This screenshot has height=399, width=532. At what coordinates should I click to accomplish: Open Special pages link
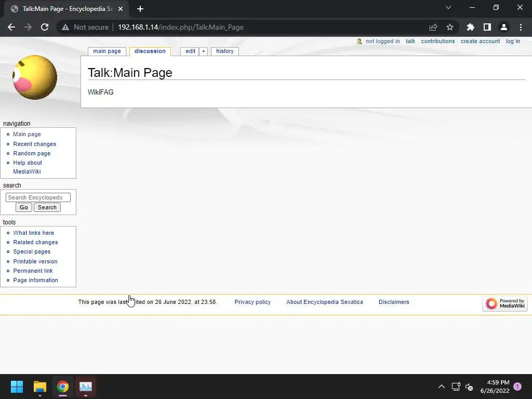click(x=32, y=252)
